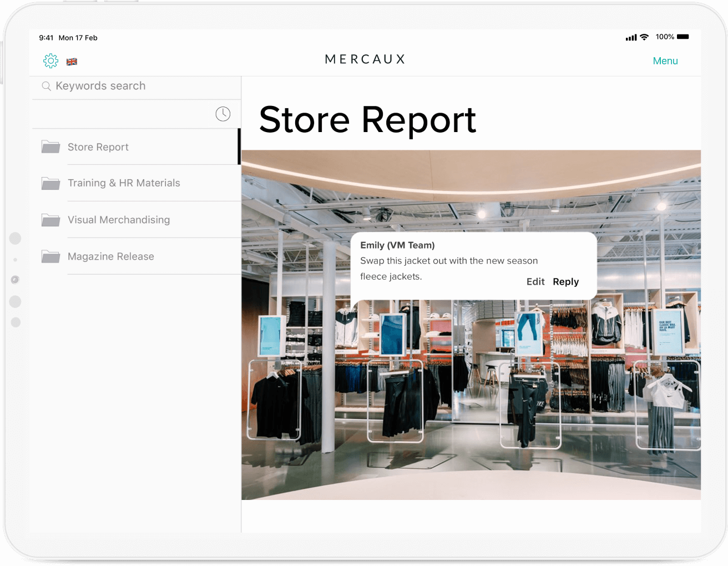Click the Store Report folder icon
Image resolution: width=728 pixels, height=566 pixels.
(50, 147)
